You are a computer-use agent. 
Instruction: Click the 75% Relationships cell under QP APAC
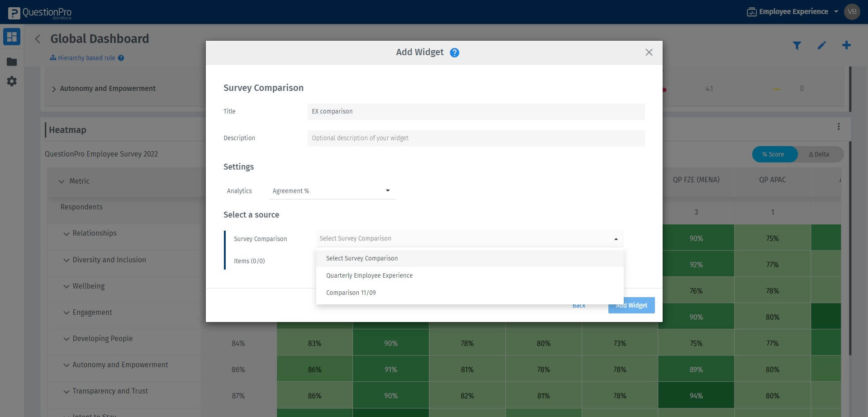tap(772, 238)
